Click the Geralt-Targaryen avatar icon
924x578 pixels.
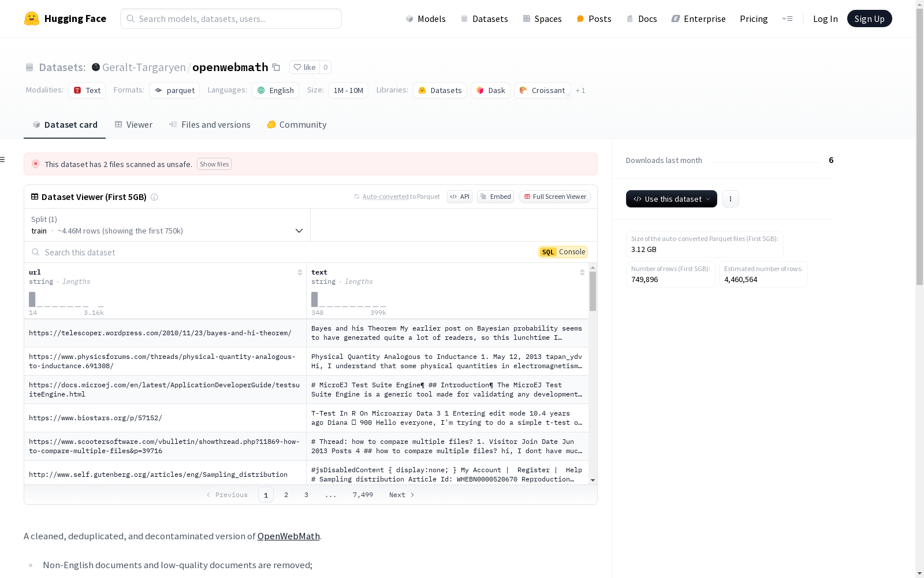96,67
